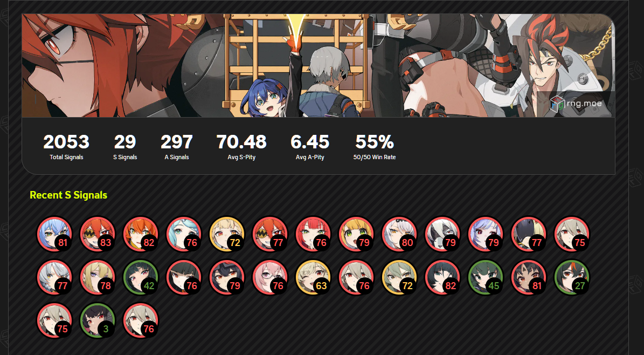This screenshot has height=355, width=644.
Task: Select the pink-haired glasses avatar with pity 76
Action: [x=270, y=278]
